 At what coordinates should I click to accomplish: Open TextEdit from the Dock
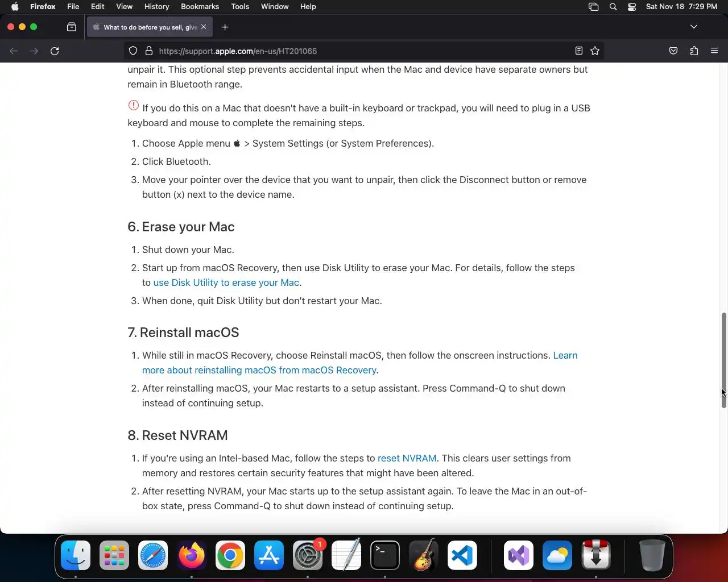click(346, 555)
